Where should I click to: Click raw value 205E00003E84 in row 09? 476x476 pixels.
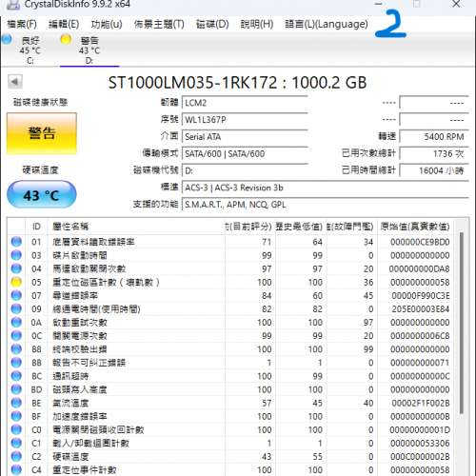(421, 308)
